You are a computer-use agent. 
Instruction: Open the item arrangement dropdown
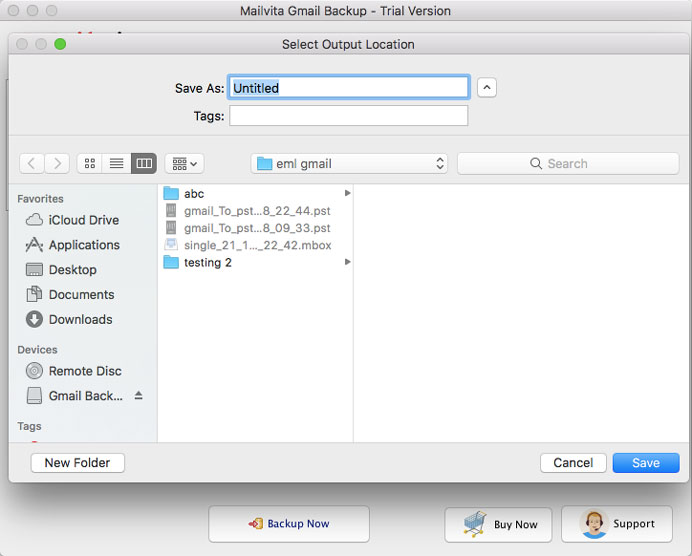(x=184, y=163)
